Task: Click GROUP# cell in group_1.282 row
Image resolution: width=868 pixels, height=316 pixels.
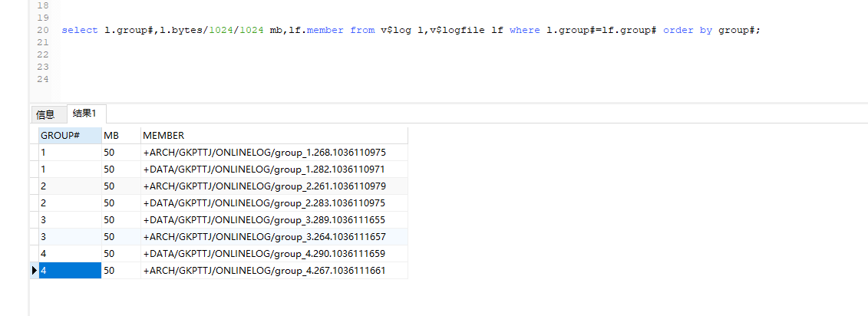Action: [x=71, y=170]
